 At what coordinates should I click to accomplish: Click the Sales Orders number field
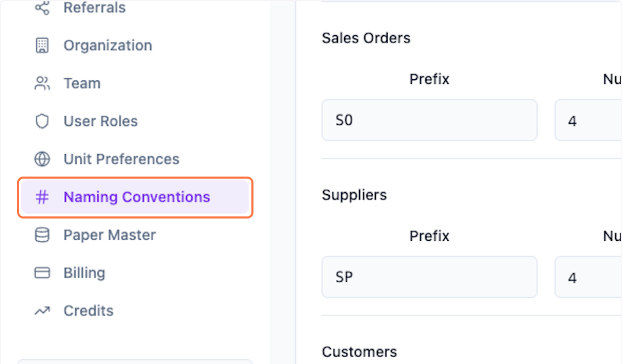tap(588, 120)
